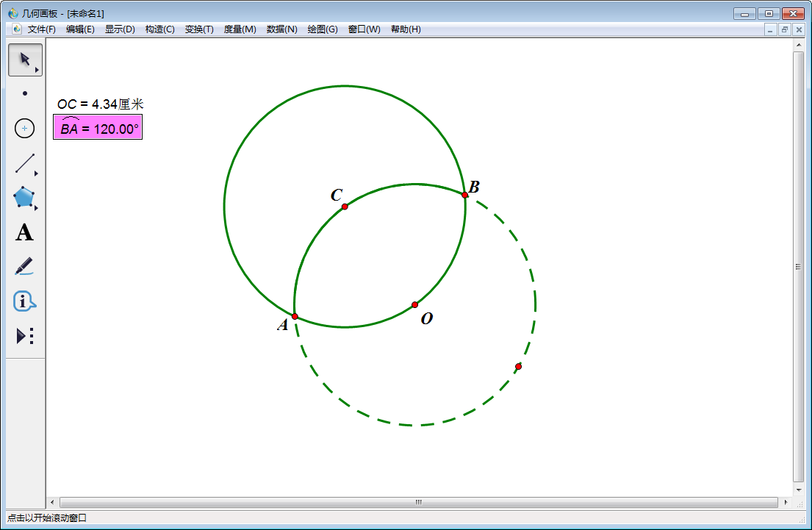Click the document icon in menu bar

(x=17, y=29)
